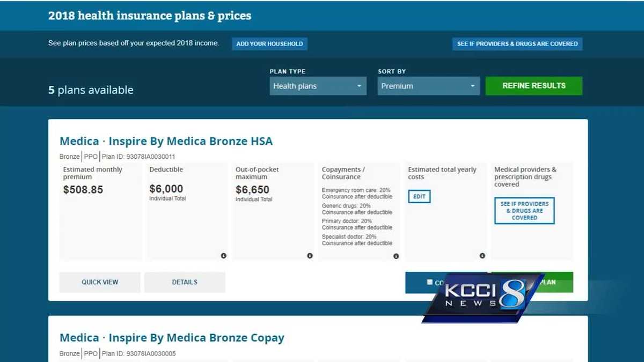Click the Deductible info icon
This screenshot has width=644, height=362.
[223, 256]
